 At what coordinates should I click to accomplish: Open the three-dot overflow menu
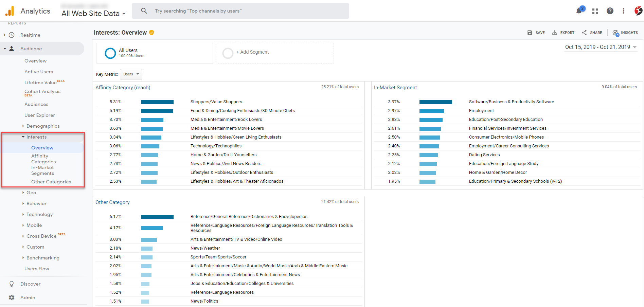coord(624,11)
